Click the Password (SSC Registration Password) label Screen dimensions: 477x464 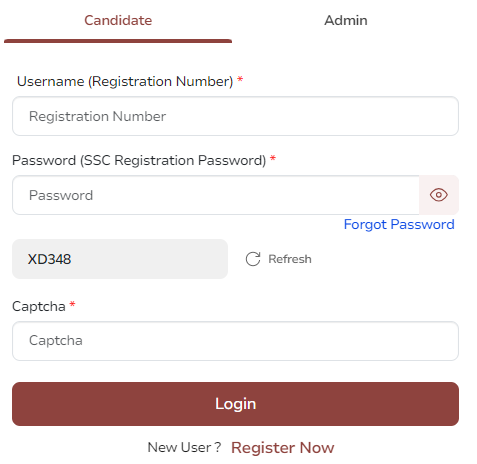click(x=139, y=160)
